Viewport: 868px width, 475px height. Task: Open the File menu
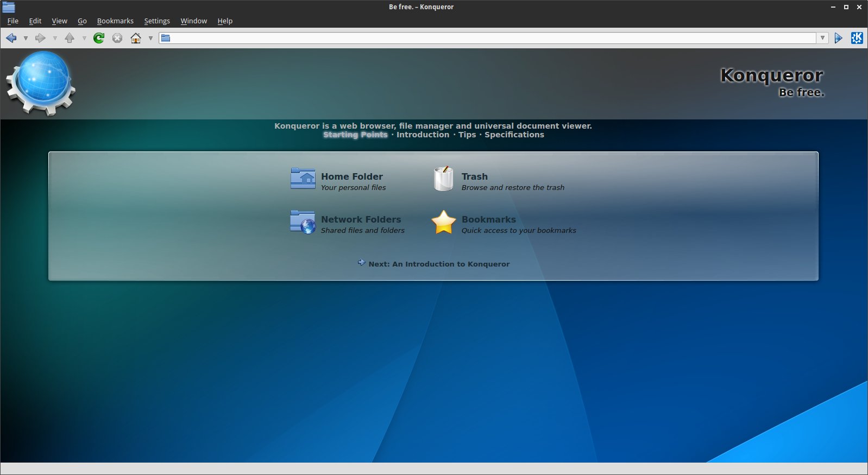coord(13,21)
